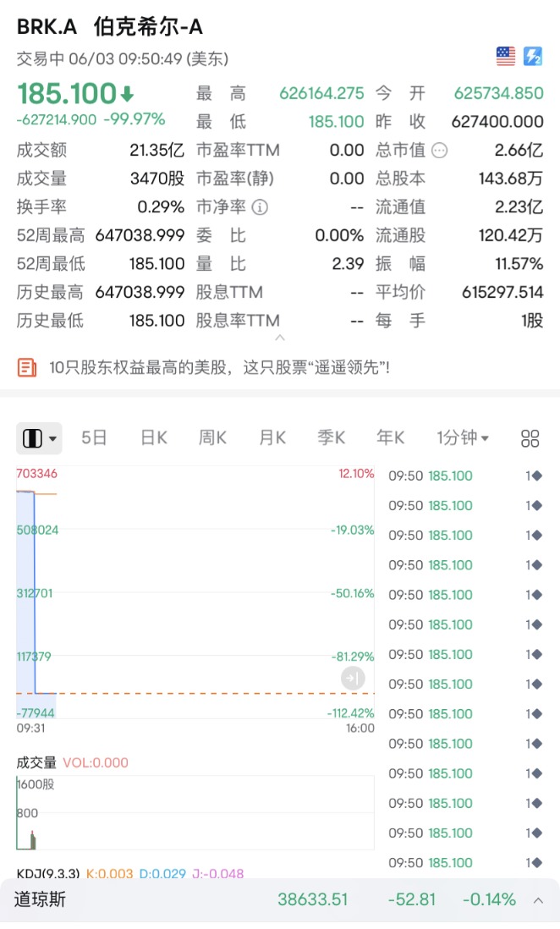Switch to the 5日 chart tab

94,437
